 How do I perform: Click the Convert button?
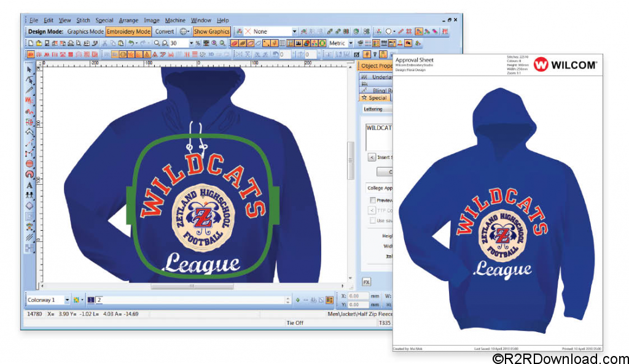pyautogui.click(x=165, y=31)
